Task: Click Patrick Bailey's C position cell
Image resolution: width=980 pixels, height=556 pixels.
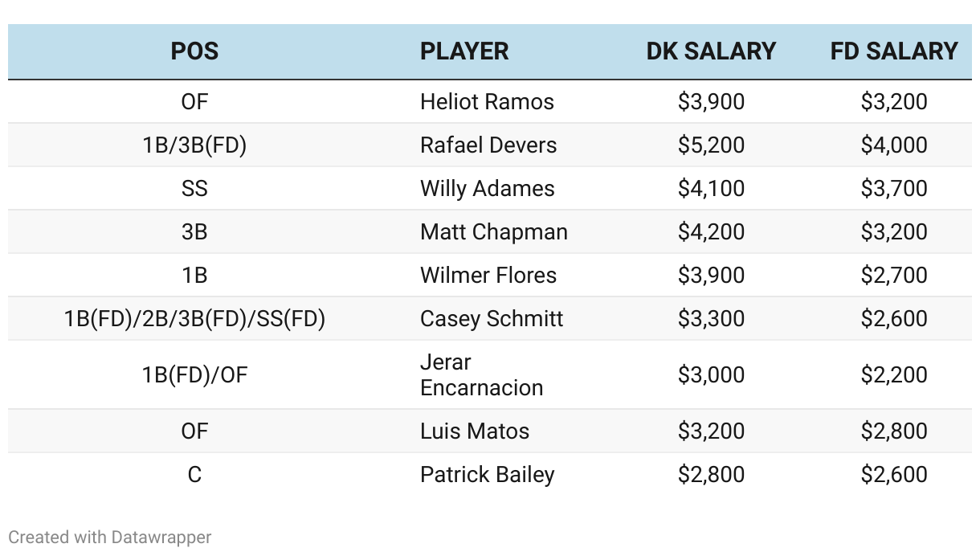Action: click(194, 475)
